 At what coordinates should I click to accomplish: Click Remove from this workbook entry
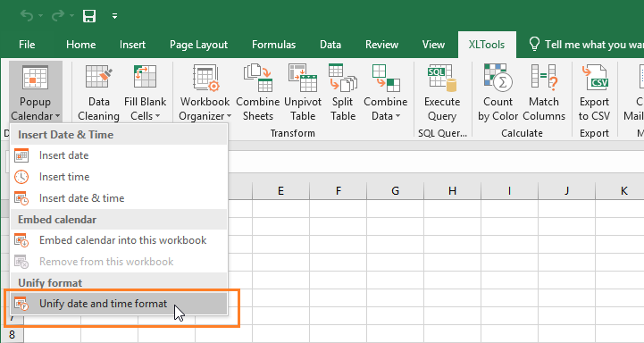coord(119,262)
